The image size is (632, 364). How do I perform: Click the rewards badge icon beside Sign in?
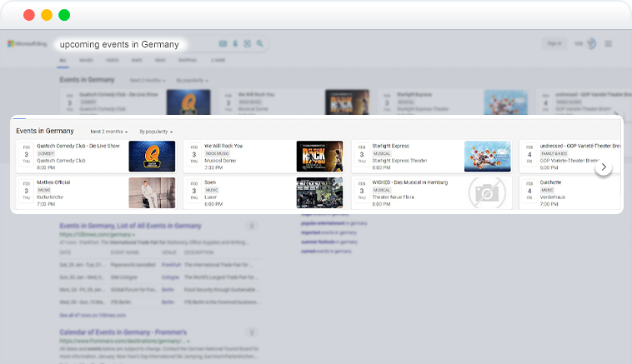(x=591, y=43)
